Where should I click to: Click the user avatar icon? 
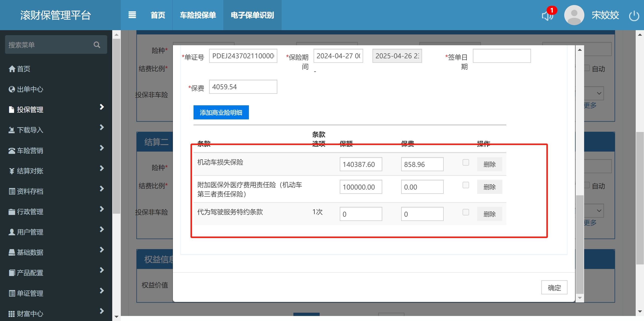pos(574,15)
